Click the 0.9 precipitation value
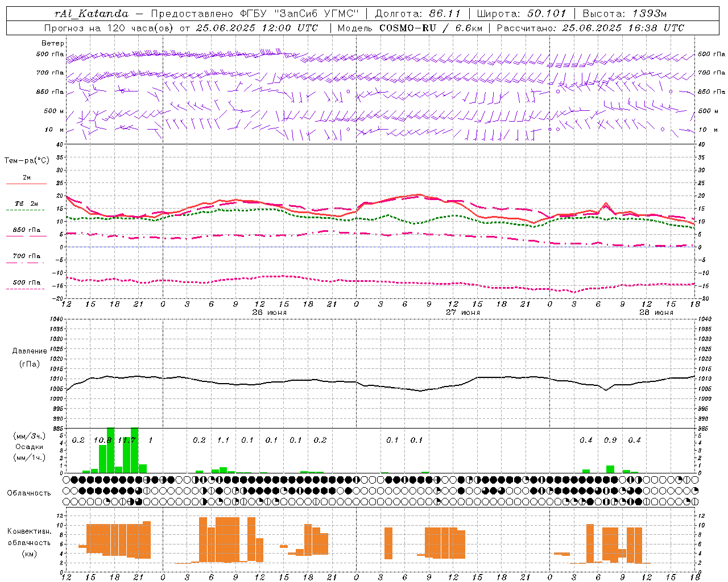Viewport: 728px width, 582px height. point(610,440)
